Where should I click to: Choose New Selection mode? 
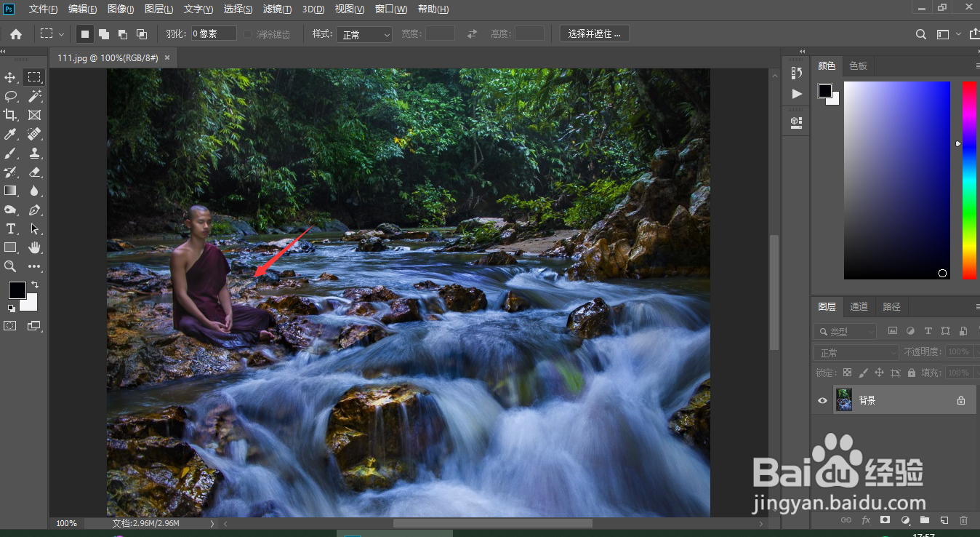tap(85, 34)
